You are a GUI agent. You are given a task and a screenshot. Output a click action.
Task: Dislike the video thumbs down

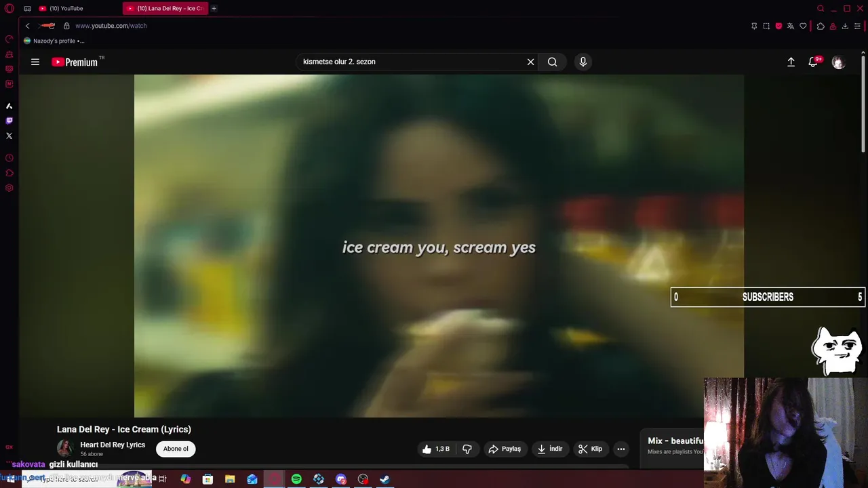coord(467,449)
